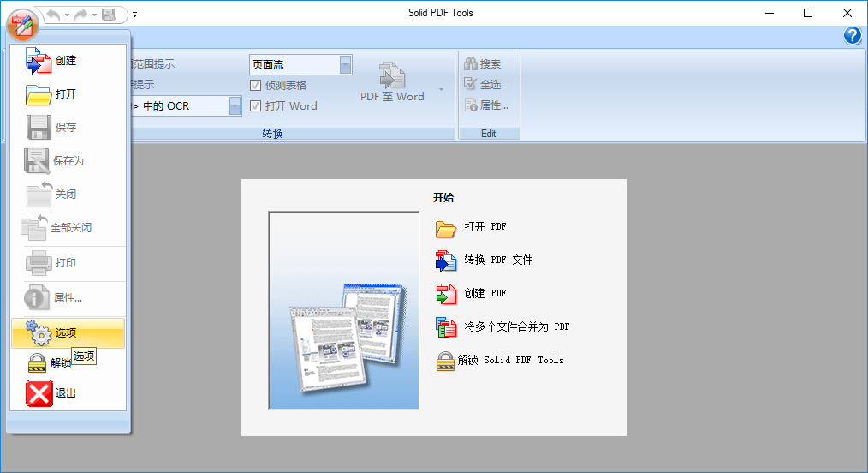Click 退出 to exit the application

coord(68,393)
